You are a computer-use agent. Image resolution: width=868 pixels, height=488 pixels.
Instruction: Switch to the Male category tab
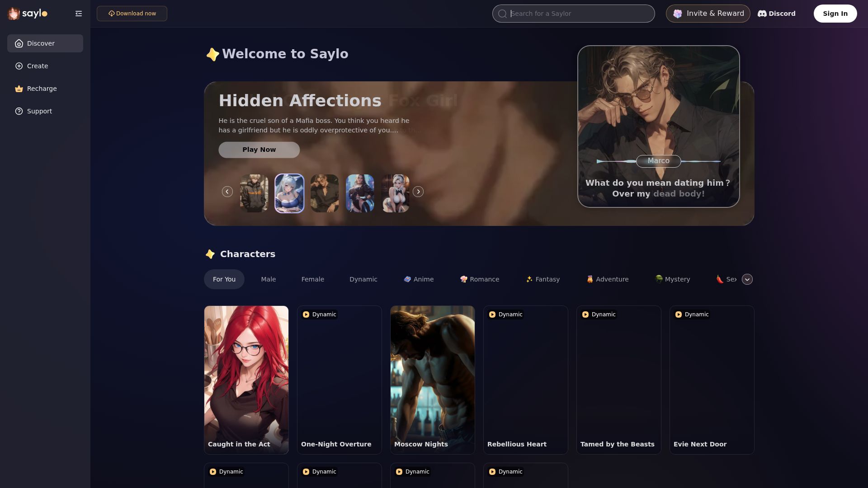coord(268,279)
